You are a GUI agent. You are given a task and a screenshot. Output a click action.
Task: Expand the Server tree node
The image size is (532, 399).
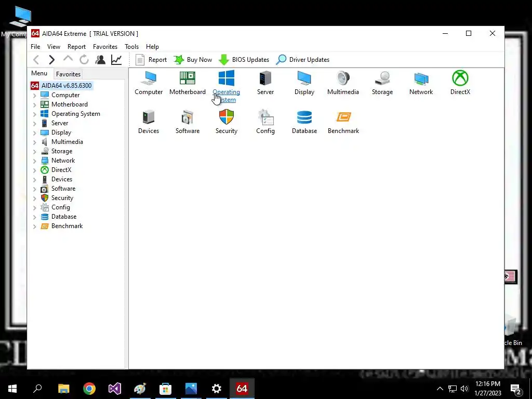pos(35,124)
